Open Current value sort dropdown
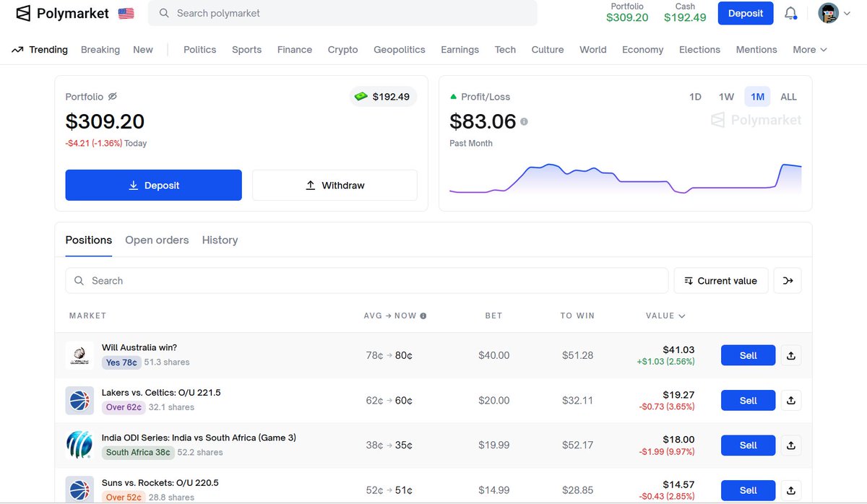Image resolution: width=867 pixels, height=504 pixels. click(721, 280)
